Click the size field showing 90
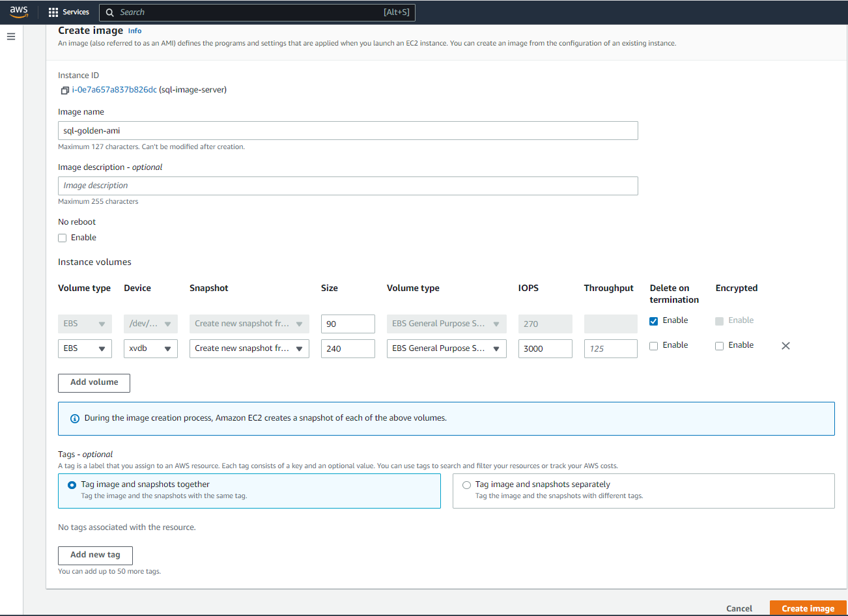This screenshot has height=616, width=848. coord(348,324)
